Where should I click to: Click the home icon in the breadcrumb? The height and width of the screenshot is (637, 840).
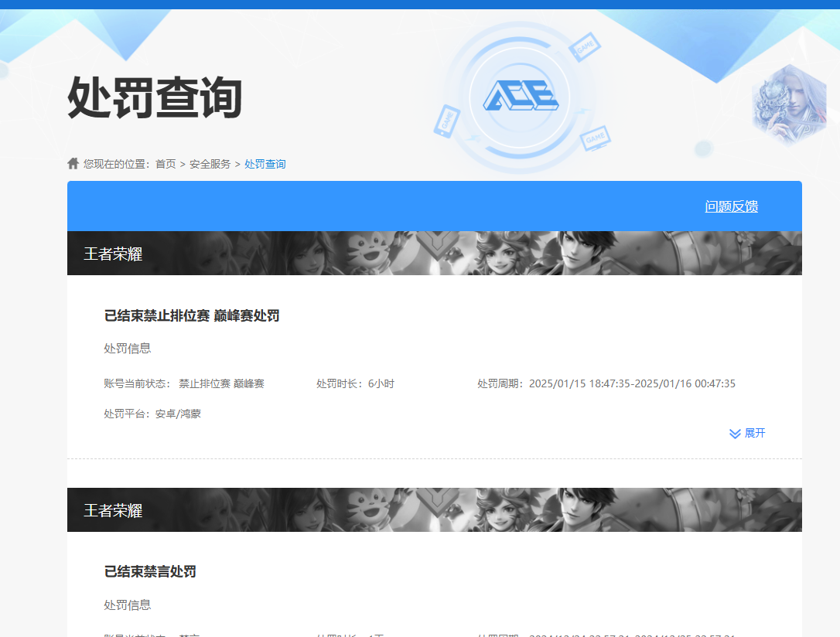[73, 163]
